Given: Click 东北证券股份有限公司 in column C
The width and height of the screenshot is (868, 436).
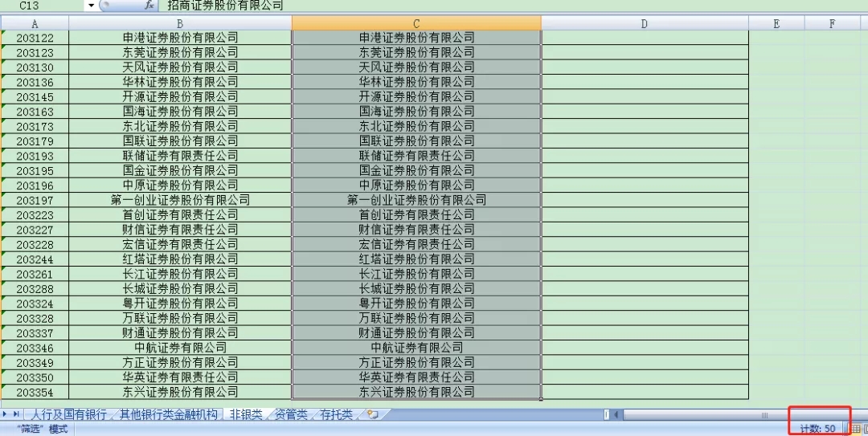Looking at the screenshot, I should tap(416, 126).
